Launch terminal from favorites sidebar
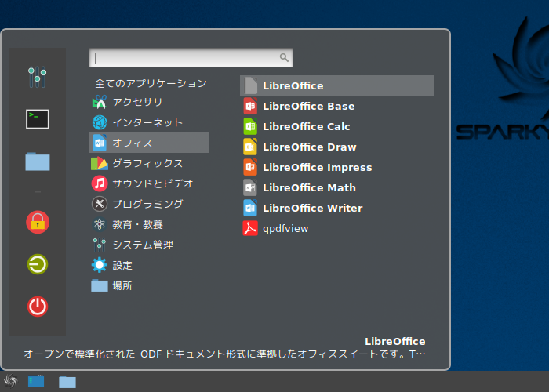Viewport: 549px width, 392px height. coord(38,119)
